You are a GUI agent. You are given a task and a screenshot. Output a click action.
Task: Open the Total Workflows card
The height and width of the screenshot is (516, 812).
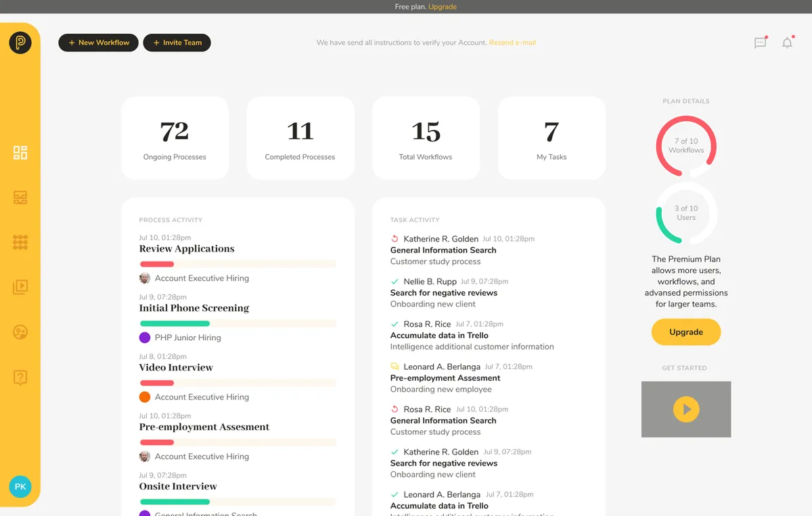coord(426,138)
